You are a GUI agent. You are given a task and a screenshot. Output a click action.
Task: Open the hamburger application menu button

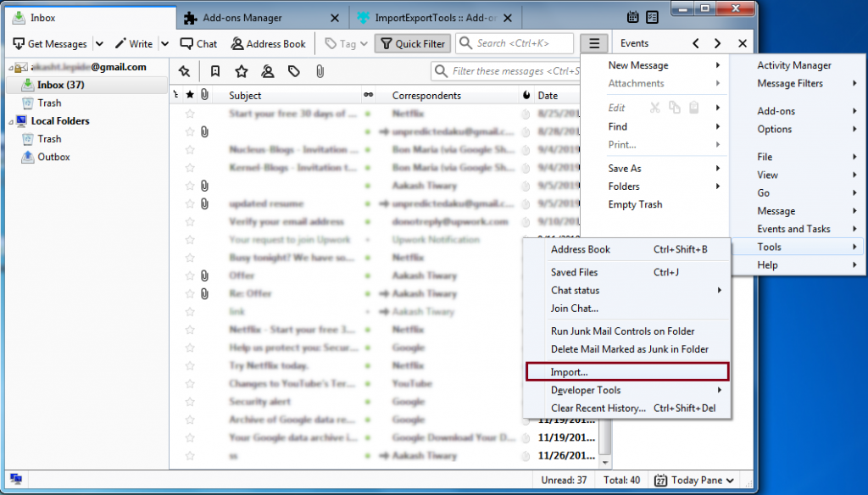(x=595, y=43)
